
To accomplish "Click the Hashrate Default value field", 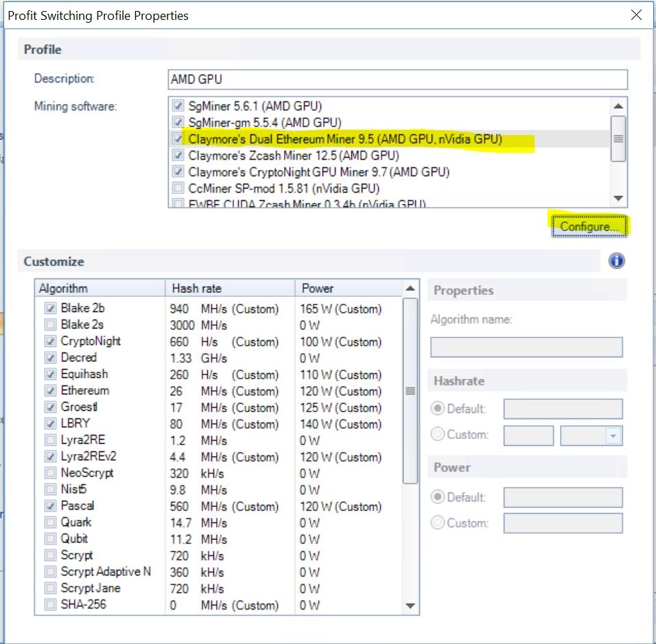I will [563, 409].
